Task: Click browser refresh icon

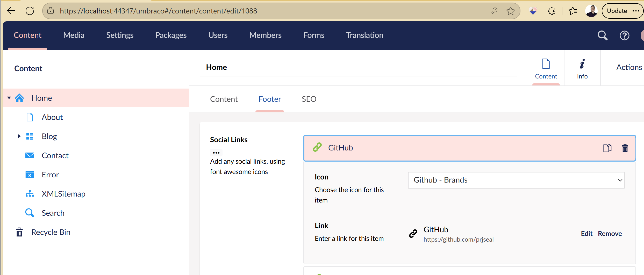Action: (x=30, y=11)
